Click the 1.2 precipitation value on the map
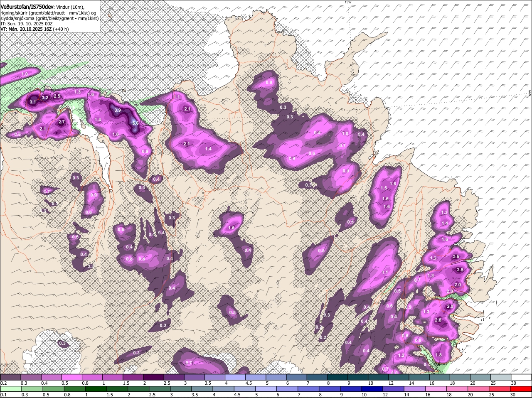 coord(401,355)
